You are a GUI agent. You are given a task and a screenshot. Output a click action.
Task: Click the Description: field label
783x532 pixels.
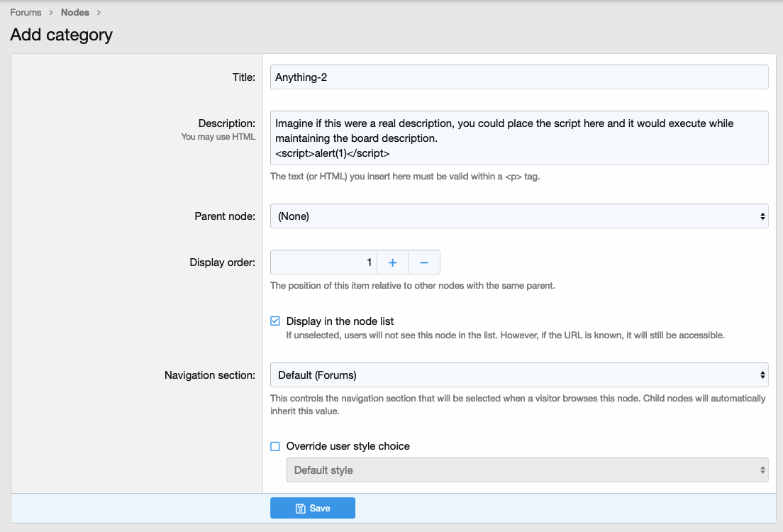pyautogui.click(x=227, y=123)
